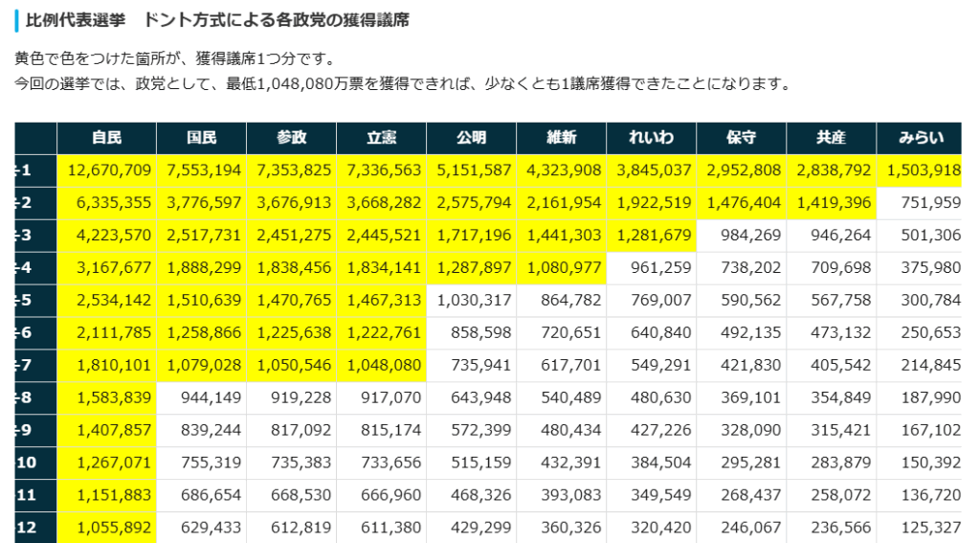Click the みらい cell 1,503,918

(923, 170)
